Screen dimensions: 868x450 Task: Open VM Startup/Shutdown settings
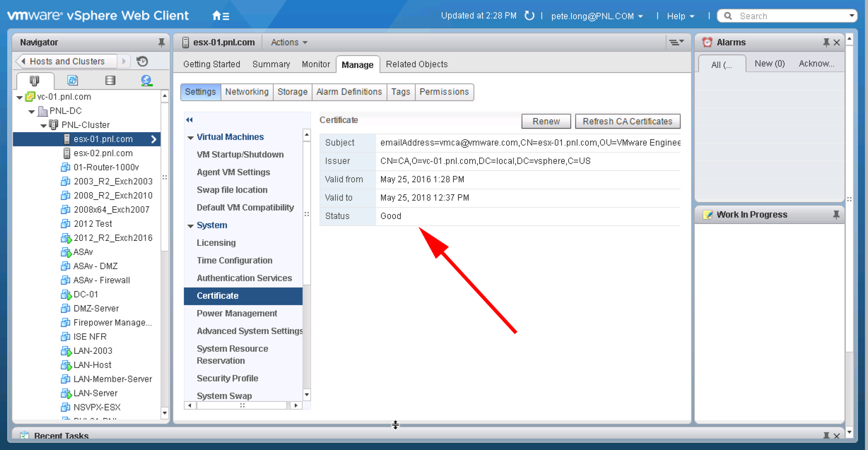tap(240, 155)
